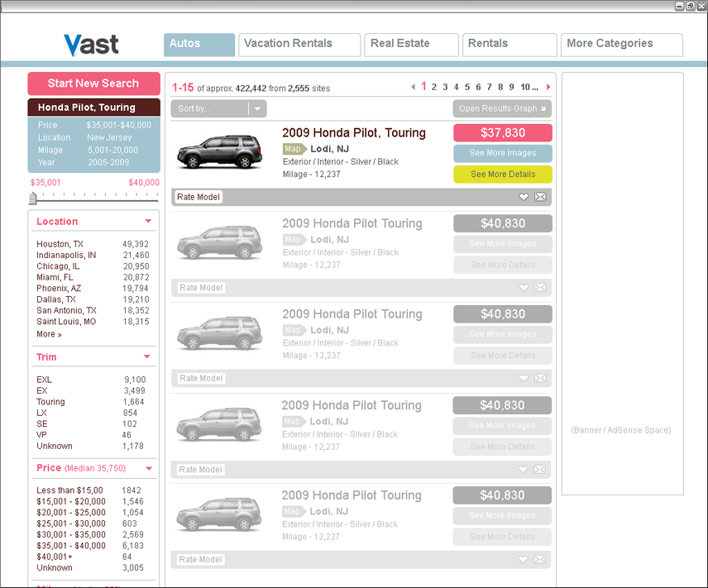Click the $37,830 price button
Image resolution: width=708 pixels, height=588 pixels.
[503, 133]
